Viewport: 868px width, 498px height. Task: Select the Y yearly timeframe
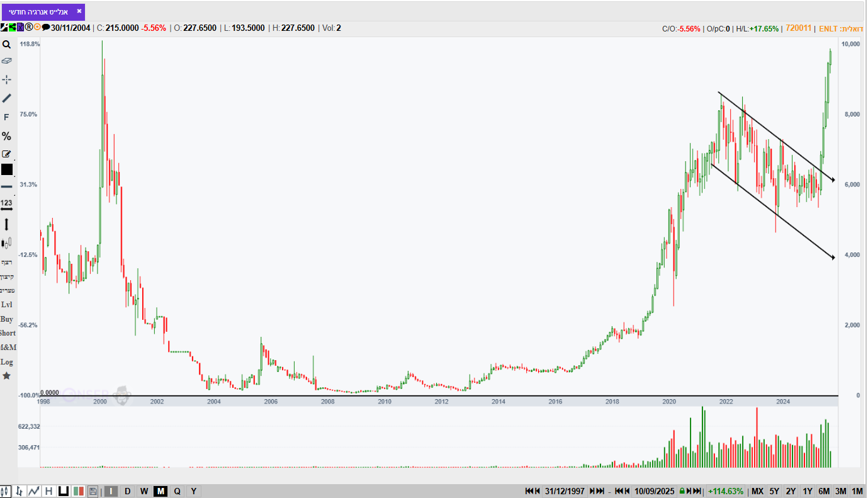(x=193, y=491)
